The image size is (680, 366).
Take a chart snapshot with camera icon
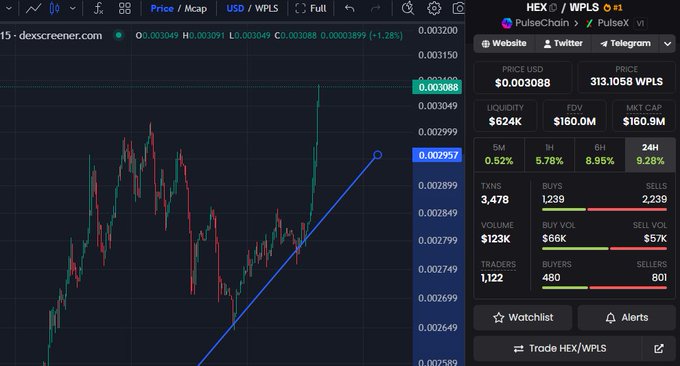point(459,8)
